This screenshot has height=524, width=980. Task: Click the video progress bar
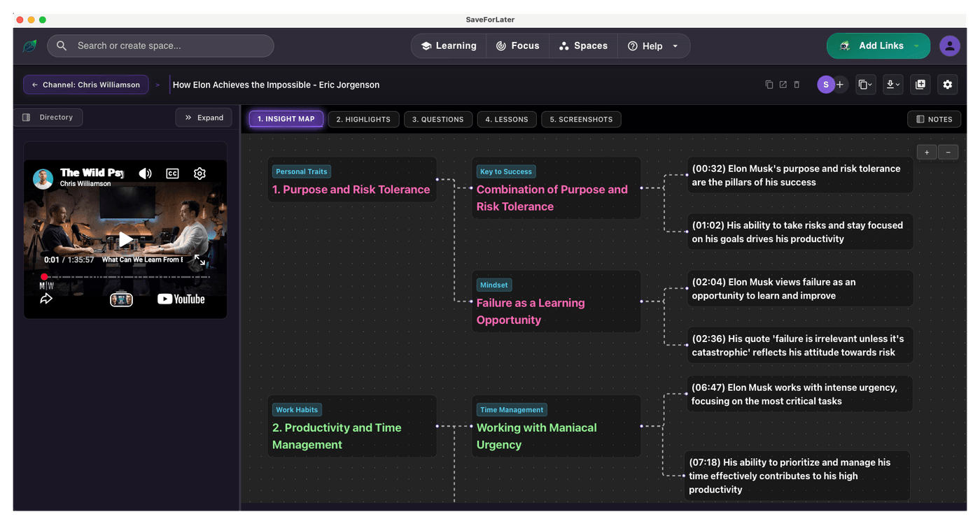[126, 277]
